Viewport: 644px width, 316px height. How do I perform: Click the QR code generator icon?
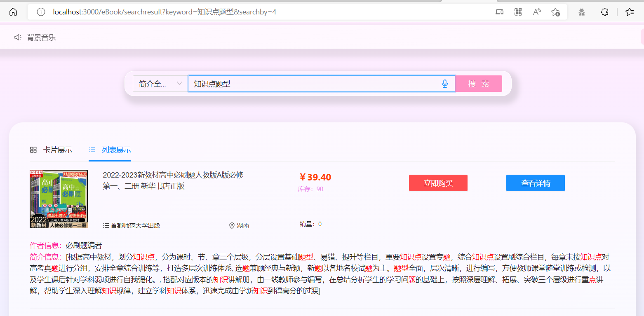click(518, 12)
